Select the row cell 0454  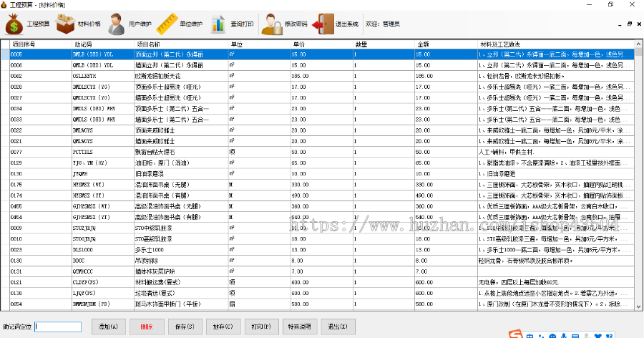(x=41, y=217)
